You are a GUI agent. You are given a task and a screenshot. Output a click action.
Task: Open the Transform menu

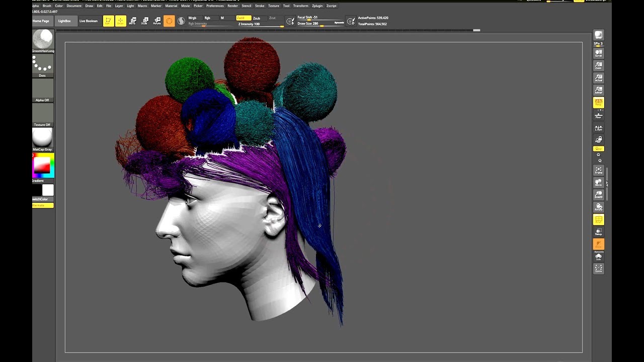(300, 6)
